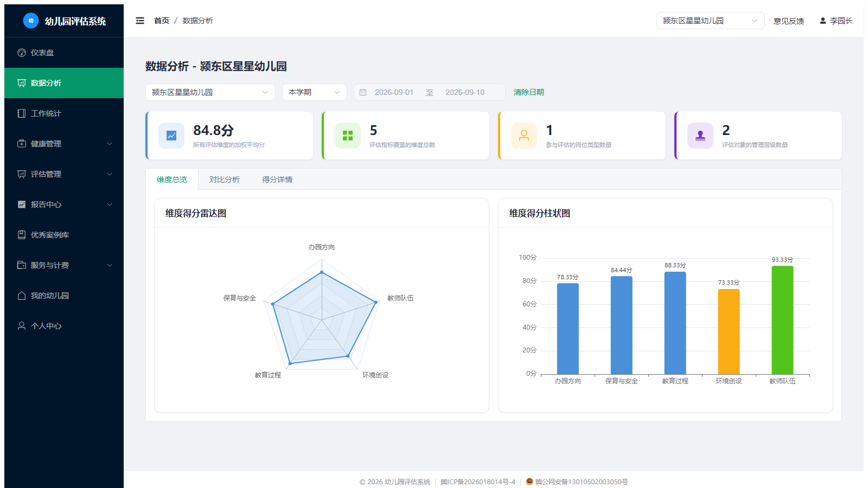868x488 pixels.
Task: Expand the 评估管理 submenu chevron
Action: tap(110, 174)
